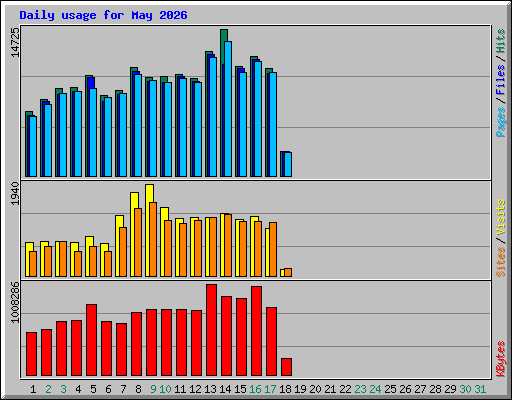Viewport: 512px width, 400px height.
Task: Click the 14725 axis value label
Action: 15,42
